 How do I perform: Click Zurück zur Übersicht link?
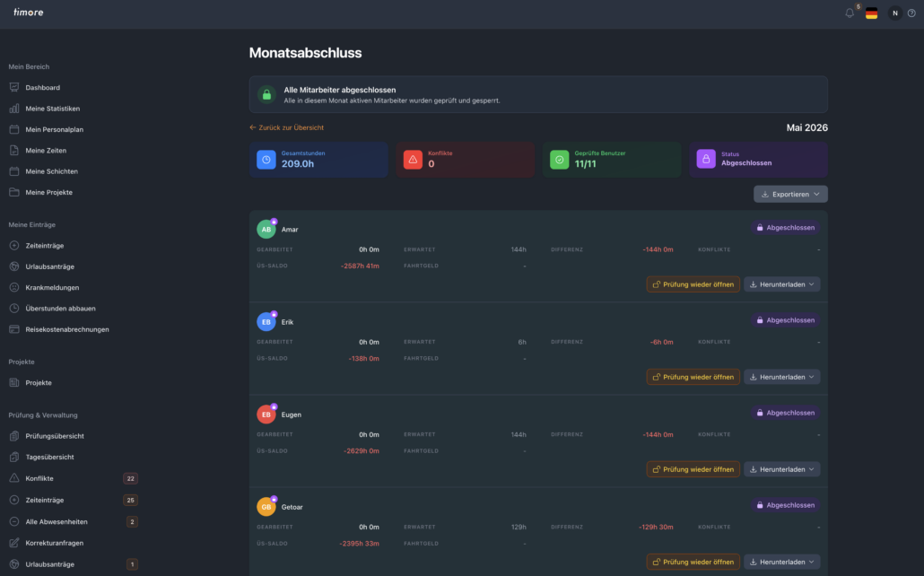pyautogui.click(x=286, y=127)
